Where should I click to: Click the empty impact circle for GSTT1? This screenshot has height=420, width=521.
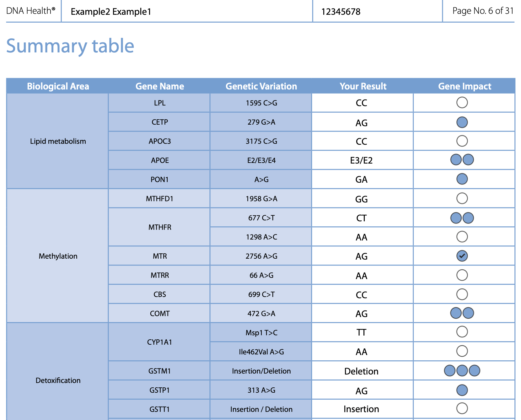tap(462, 408)
